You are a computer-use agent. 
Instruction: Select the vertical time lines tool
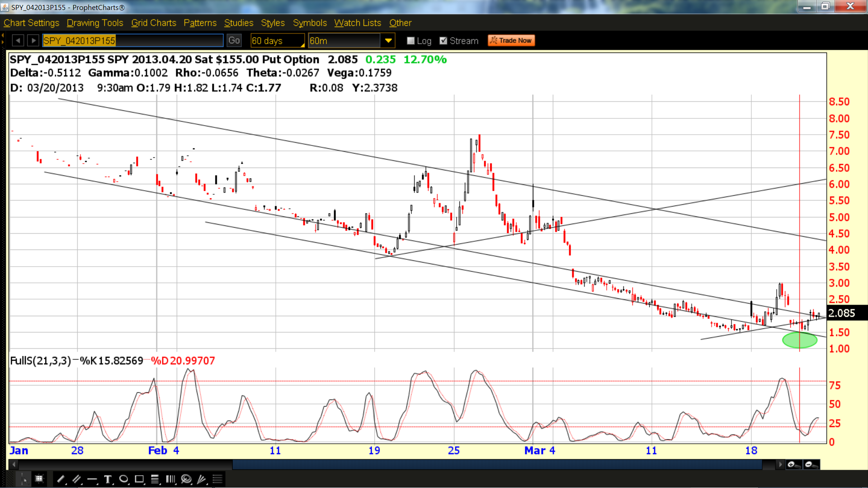[170, 479]
